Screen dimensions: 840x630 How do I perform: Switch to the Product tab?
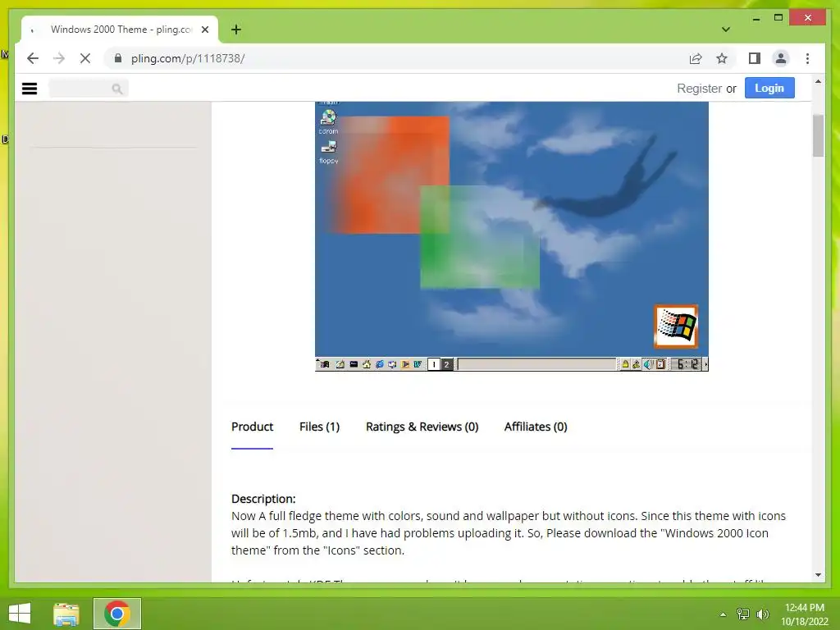pos(252,427)
